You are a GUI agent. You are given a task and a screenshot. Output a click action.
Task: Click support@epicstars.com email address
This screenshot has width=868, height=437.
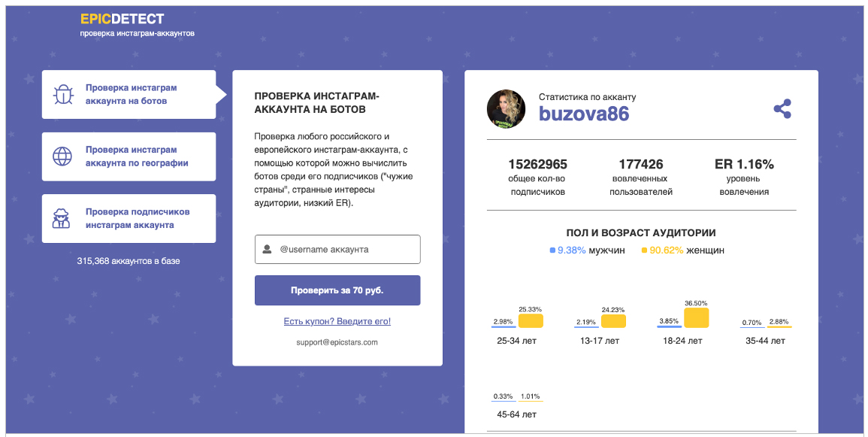pyautogui.click(x=337, y=342)
